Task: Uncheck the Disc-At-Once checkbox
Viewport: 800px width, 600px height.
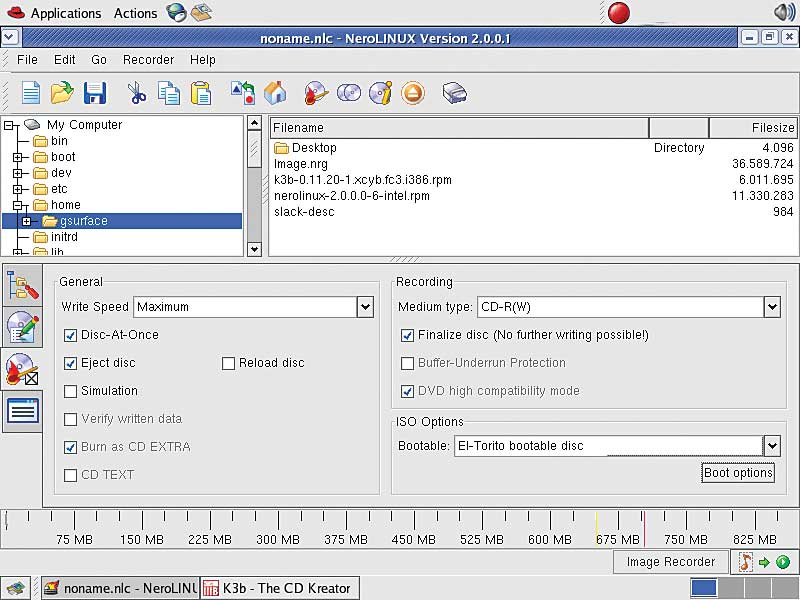Action: [x=70, y=335]
